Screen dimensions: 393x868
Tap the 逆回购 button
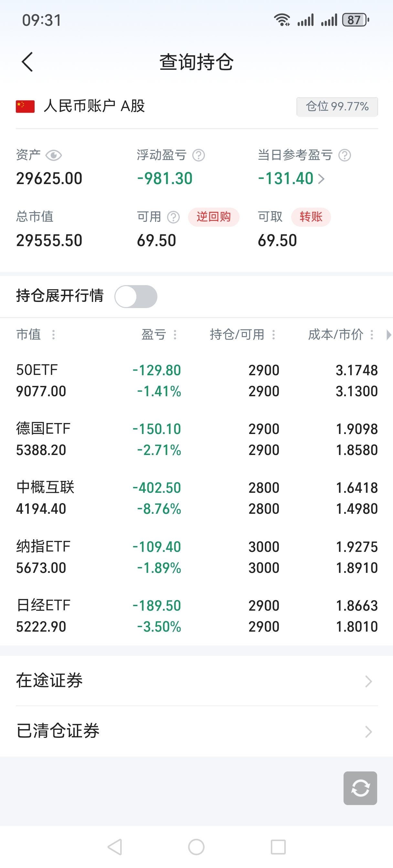pyautogui.click(x=214, y=217)
